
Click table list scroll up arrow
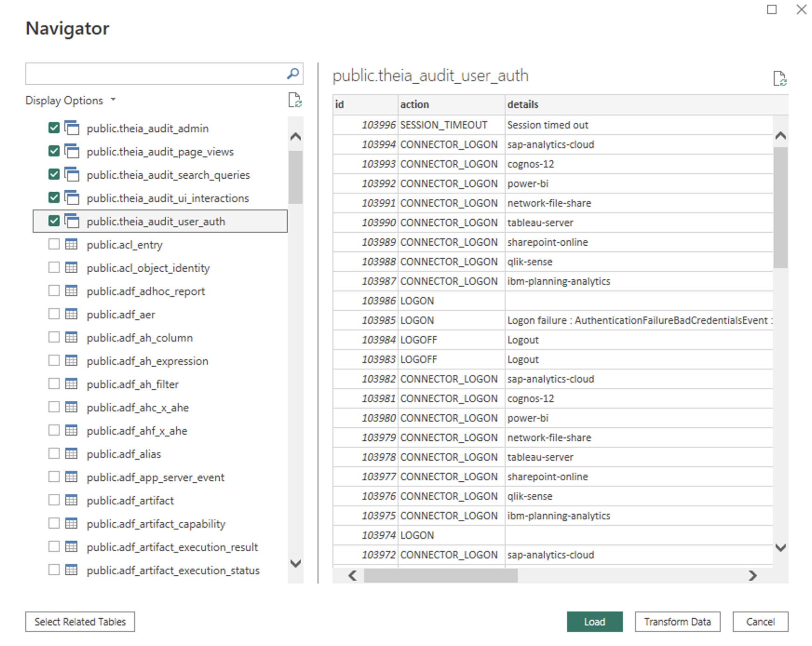(295, 136)
